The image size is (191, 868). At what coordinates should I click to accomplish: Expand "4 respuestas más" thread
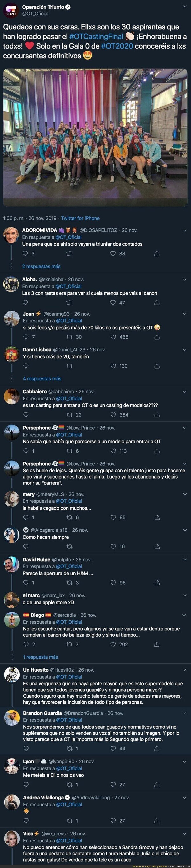[42, 378]
